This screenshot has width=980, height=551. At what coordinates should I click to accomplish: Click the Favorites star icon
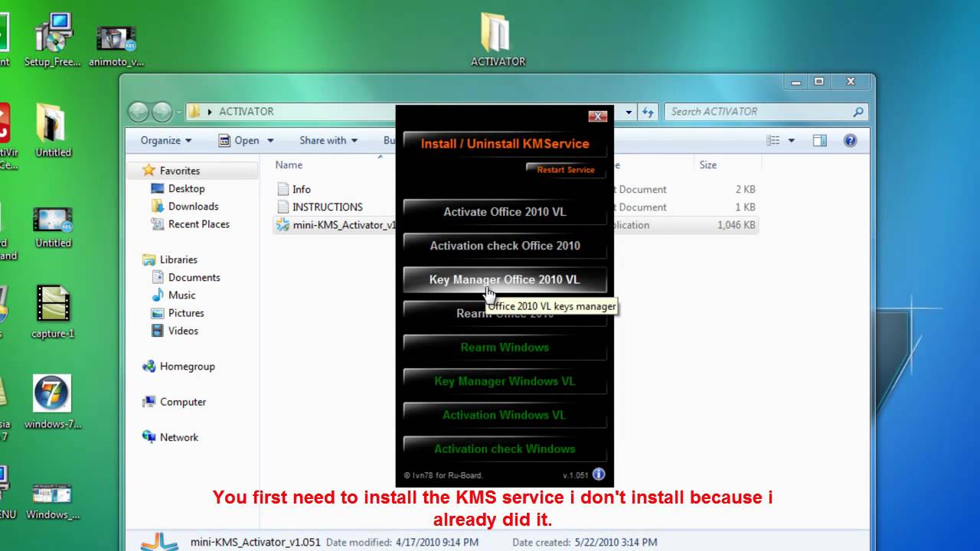(149, 171)
